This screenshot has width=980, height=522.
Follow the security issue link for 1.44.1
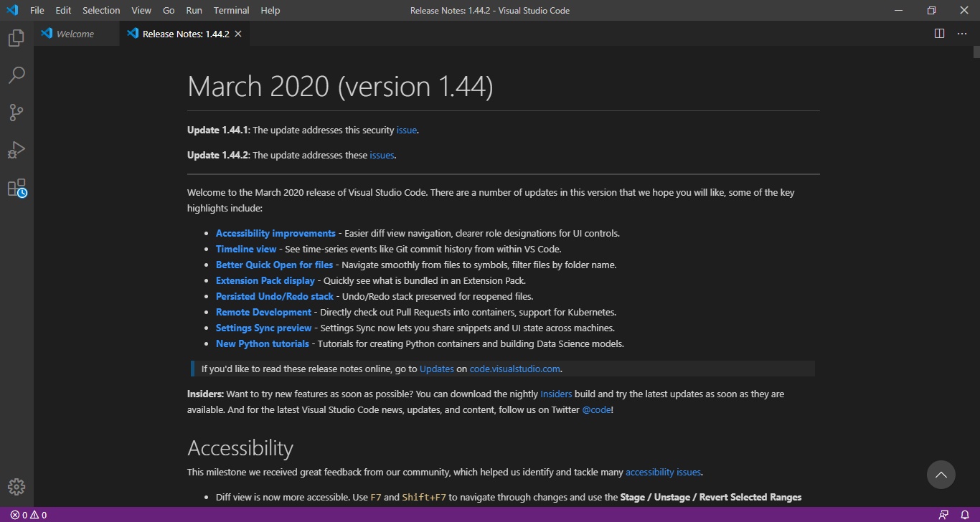click(x=406, y=130)
